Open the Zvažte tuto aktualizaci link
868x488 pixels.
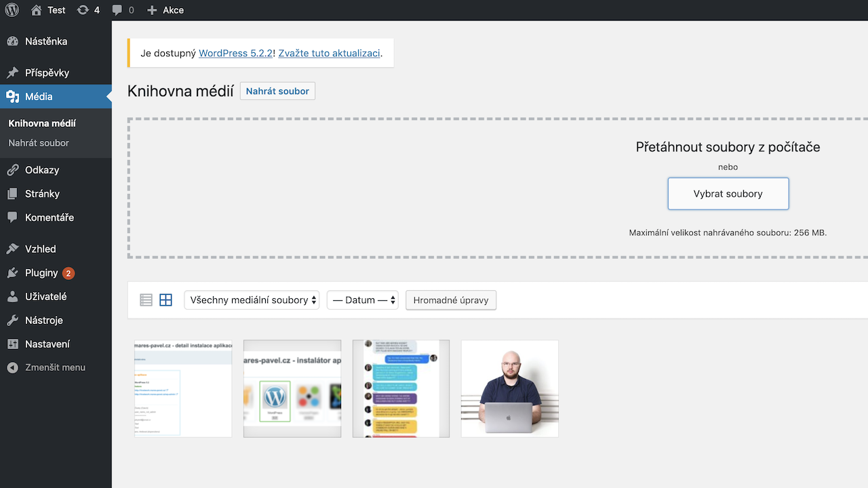click(329, 53)
